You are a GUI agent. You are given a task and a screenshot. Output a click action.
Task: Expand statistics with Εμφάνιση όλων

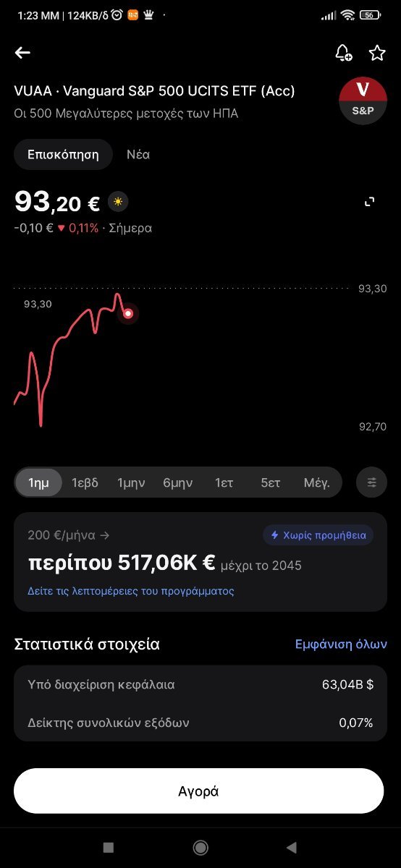click(x=341, y=644)
